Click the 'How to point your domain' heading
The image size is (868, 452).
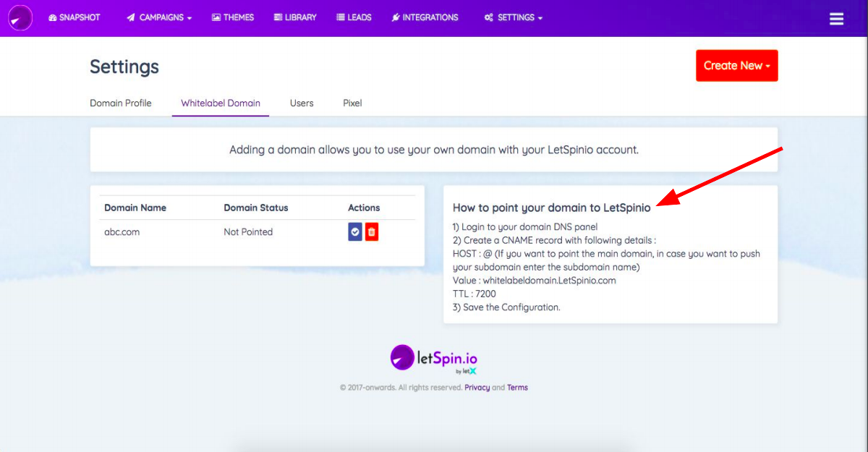click(551, 208)
